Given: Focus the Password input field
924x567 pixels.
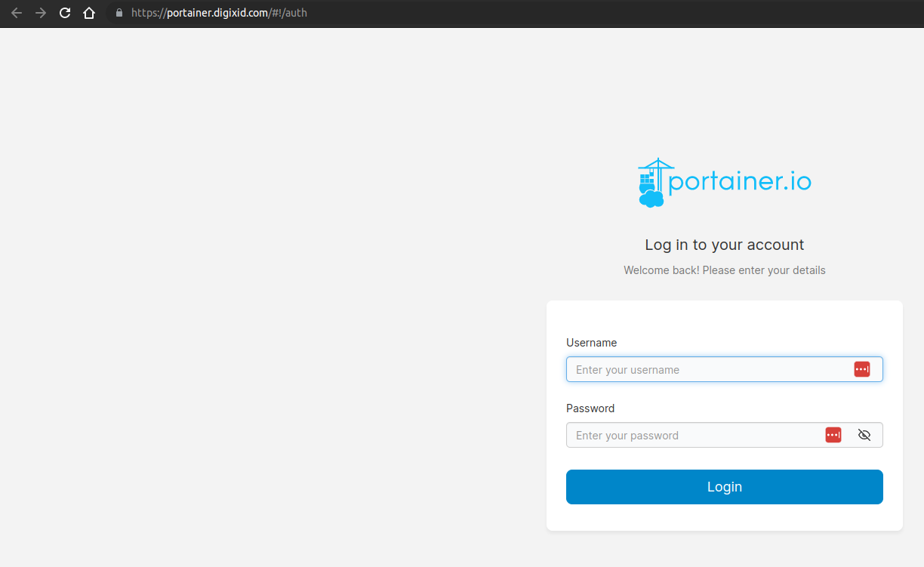Looking at the screenshot, I should click(x=725, y=435).
